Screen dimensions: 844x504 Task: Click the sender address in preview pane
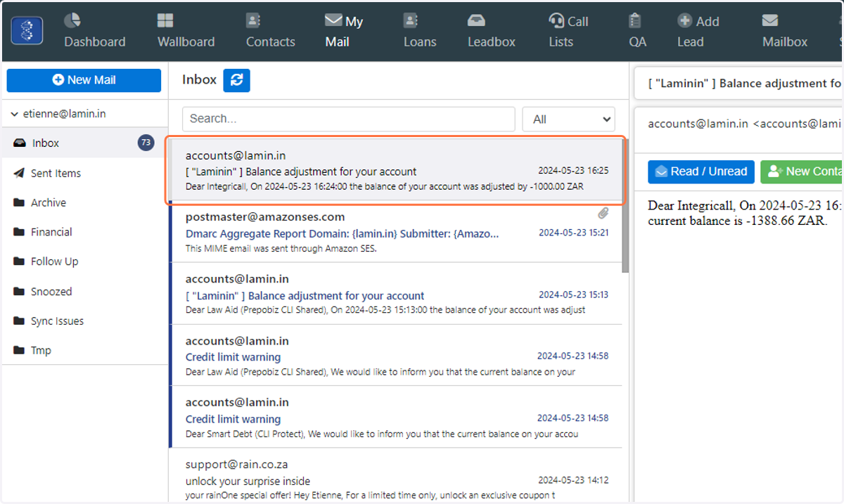pyautogui.click(x=745, y=123)
